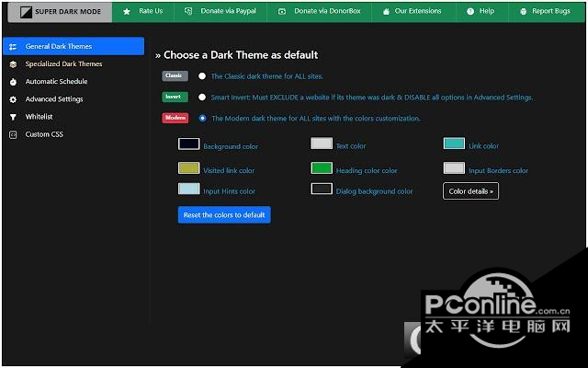Viewport: 588px width, 368px height.
Task: Click the green Invert badge label
Action: pyautogui.click(x=175, y=97)
